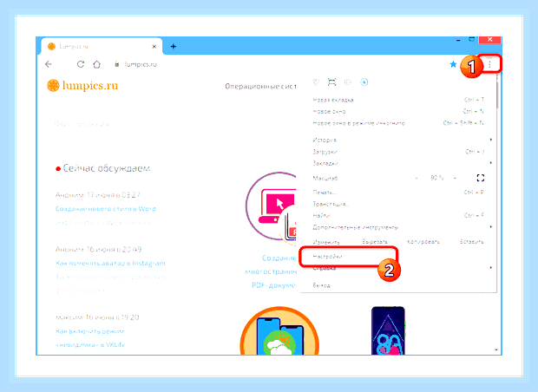
Task: Click the page scroll-down arrow
Action: point(496,350)
